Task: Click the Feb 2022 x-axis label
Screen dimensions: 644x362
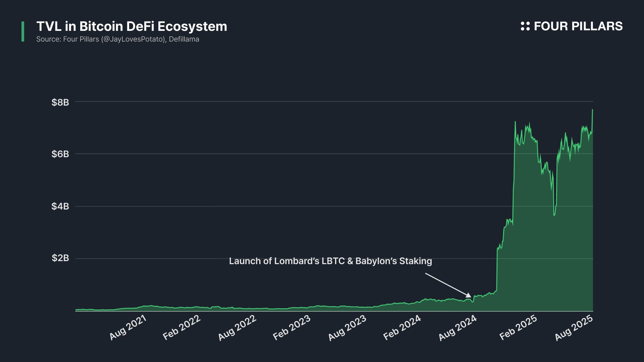Action: point(181,327)
